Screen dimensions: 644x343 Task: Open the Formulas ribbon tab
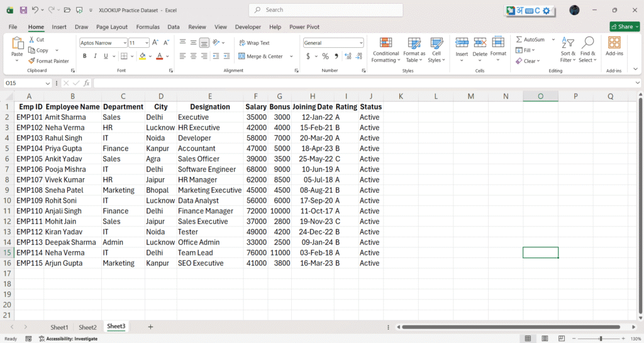148,26
